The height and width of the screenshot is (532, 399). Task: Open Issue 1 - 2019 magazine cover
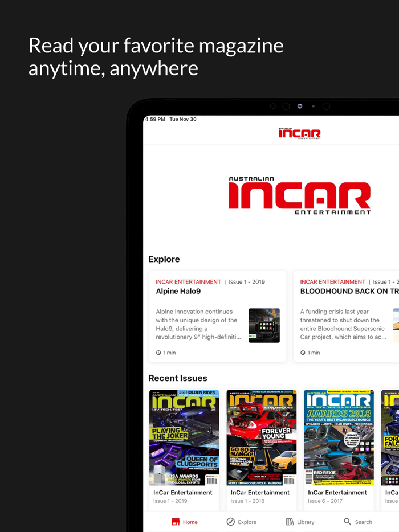click(x=184, y=437)
